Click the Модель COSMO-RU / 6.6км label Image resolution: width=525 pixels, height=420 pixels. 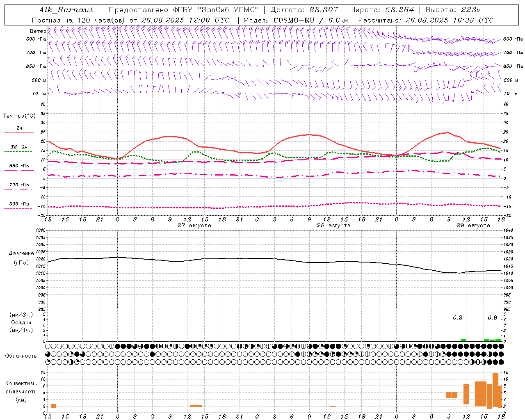(296, 20)
